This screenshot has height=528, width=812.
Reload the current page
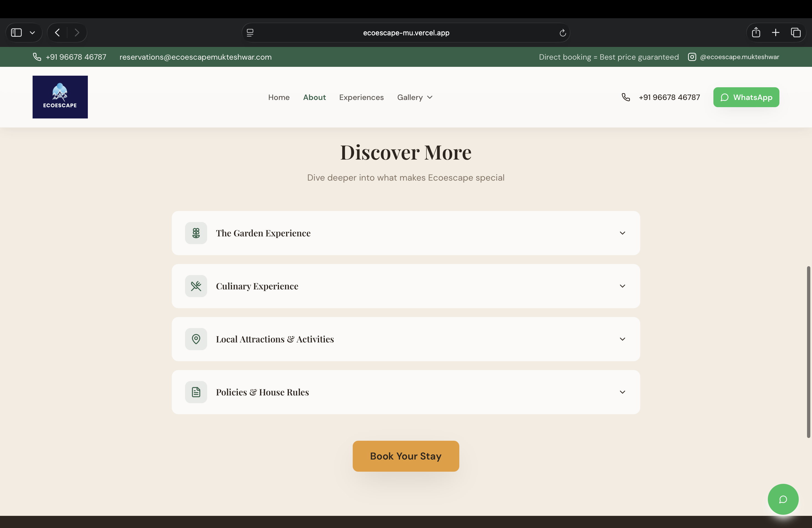[563, 33]
